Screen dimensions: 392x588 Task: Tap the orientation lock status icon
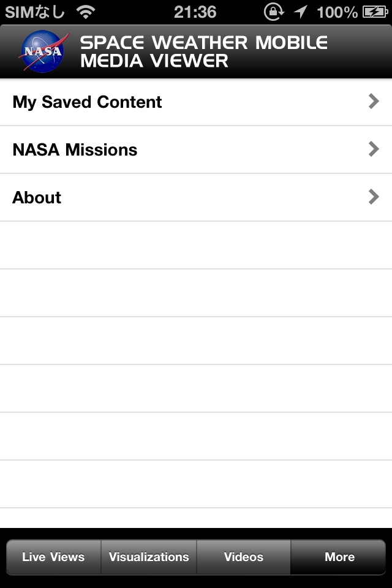pyautogui.click(x=274, y=12)
